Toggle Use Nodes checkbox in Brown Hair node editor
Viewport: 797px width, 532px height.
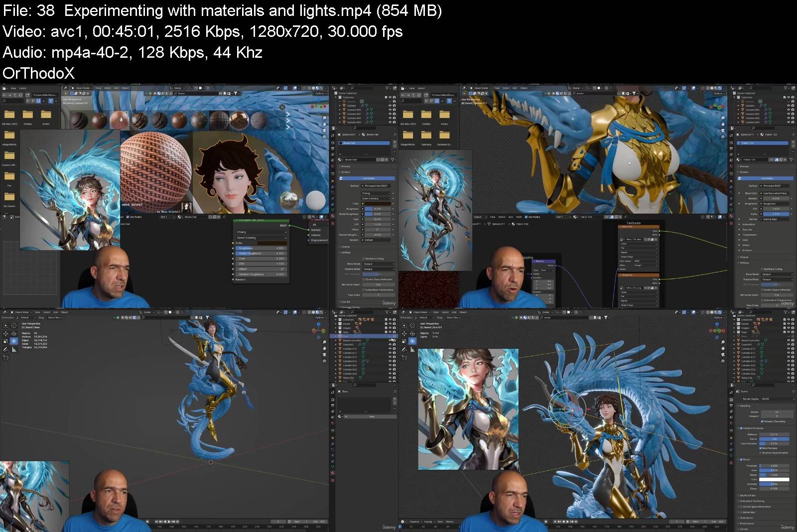[128, 217]
